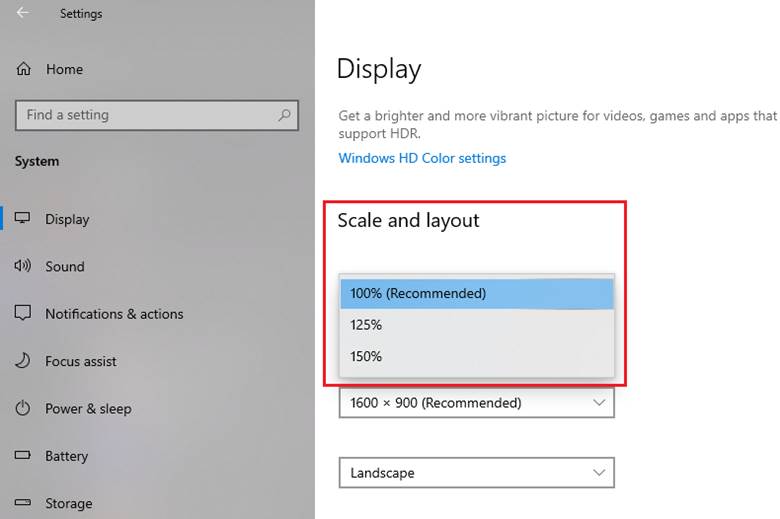Image resolution: width=780 pixels, height=519 pixels.
Task: Click the Display monitor icon
Action: pyautogui.click(x=23, y=219)
